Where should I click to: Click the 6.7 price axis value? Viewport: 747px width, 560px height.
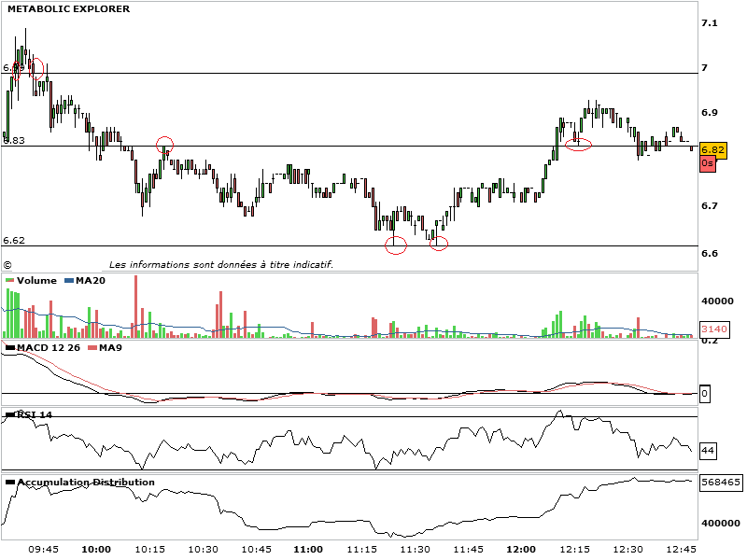coord(710,206)
